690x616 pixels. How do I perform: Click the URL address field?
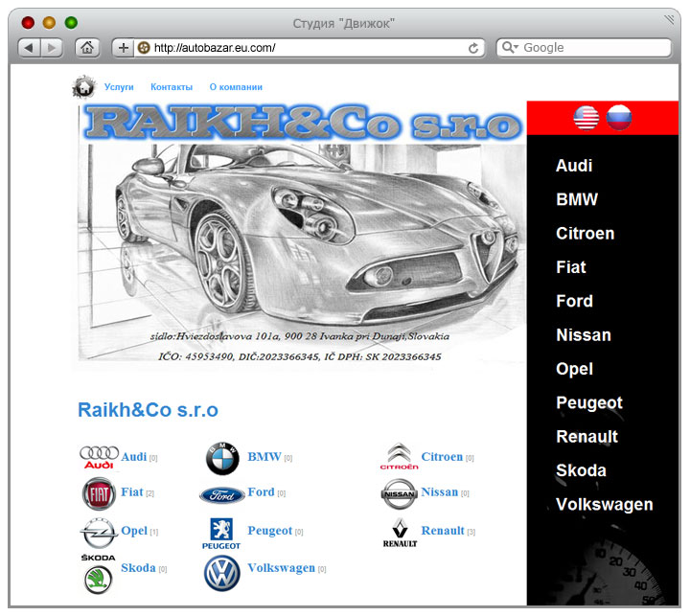point(307,48)
